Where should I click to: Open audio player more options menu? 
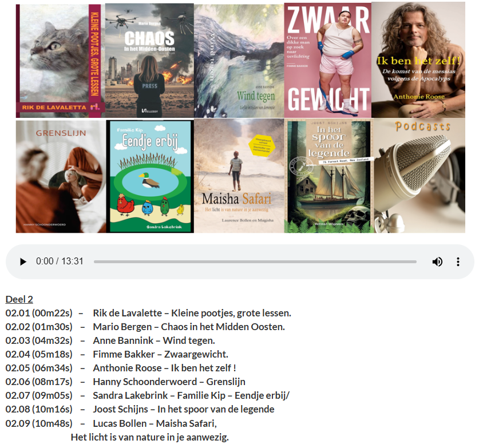[458, 261]
